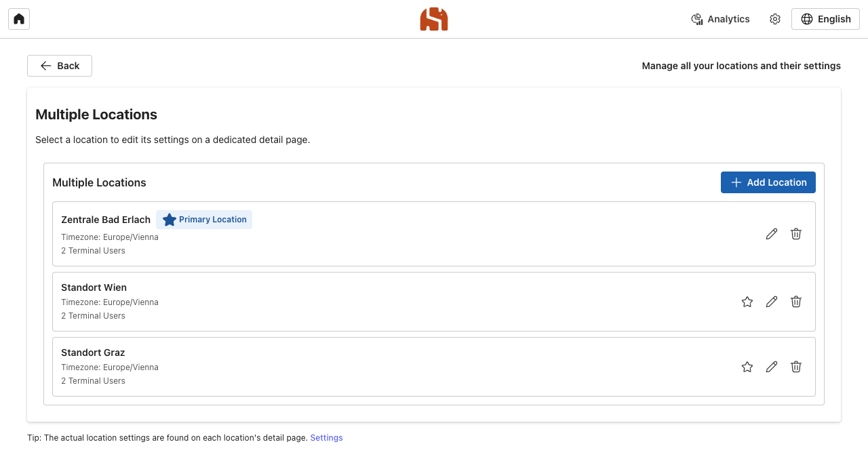Delete Standort Graz location
Viewport: 868px width, 461px height.
tap(796, 367)
